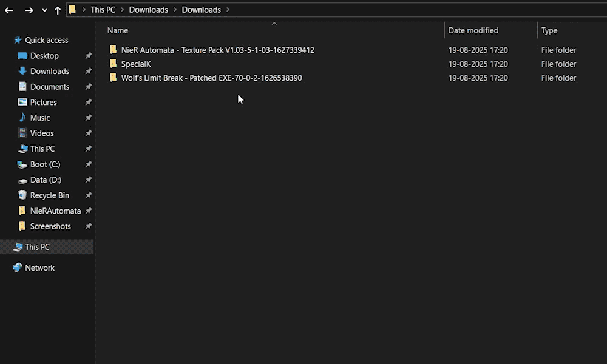Click the Forward navigation arrow
The image size is (607, 364).
pos(29,10)
